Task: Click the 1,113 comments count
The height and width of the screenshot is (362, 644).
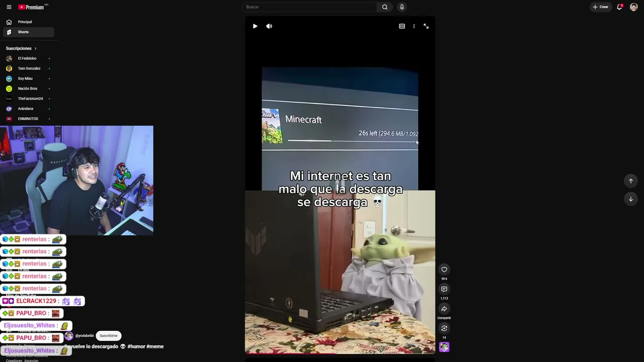Action: click(x=444, y=298)
